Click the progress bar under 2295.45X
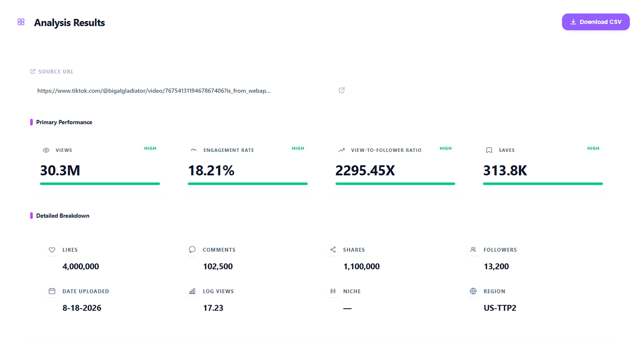 click(395, 184)
